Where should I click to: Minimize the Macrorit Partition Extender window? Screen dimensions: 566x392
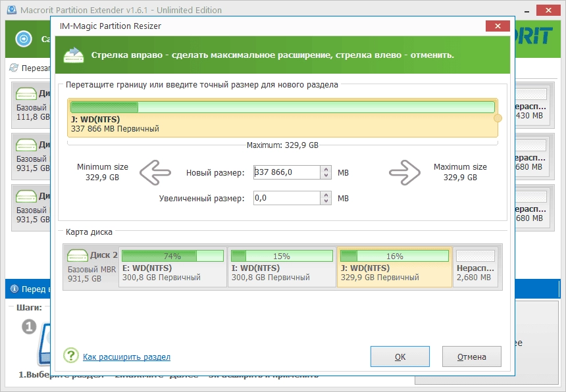[527, 11]
